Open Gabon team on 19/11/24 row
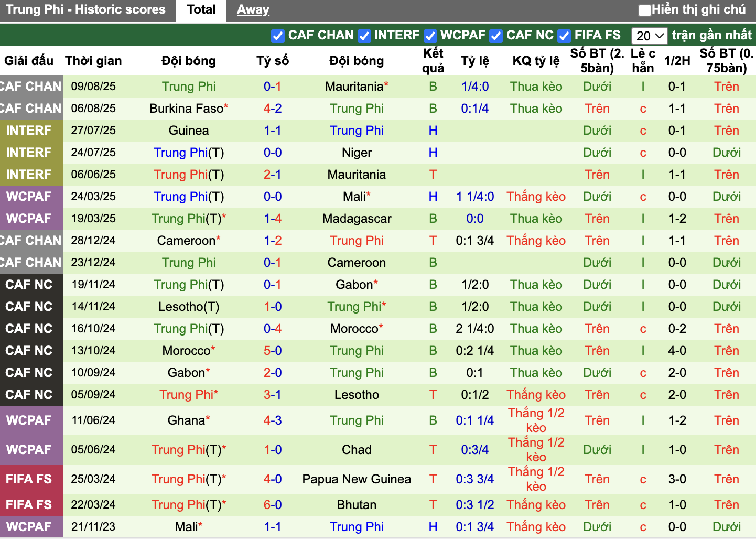This screenshot has height=540, width=756. 354,285
